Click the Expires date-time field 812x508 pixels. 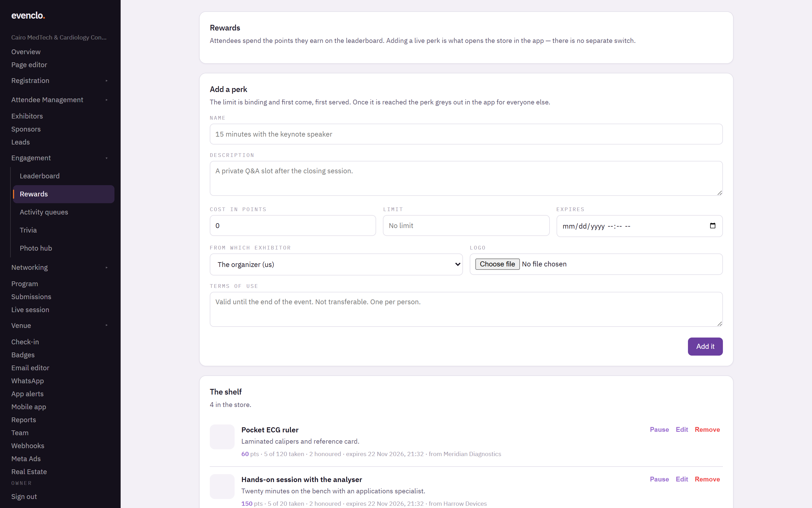[639, 226]
